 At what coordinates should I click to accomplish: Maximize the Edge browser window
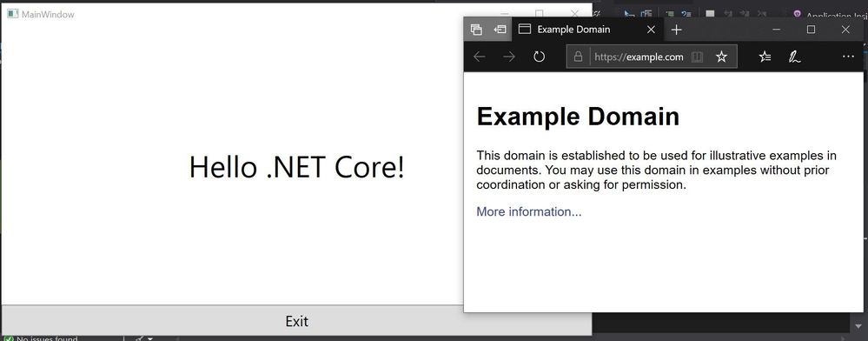[x=811, y=30]
